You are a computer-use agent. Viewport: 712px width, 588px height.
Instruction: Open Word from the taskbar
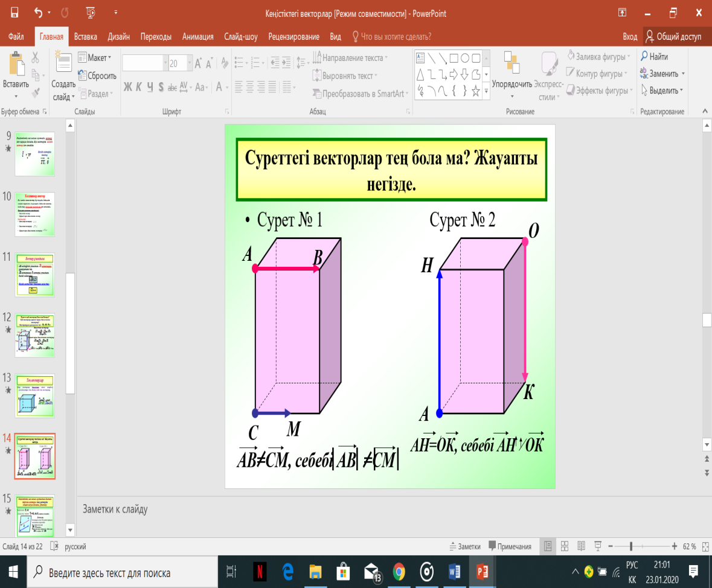tap(455, 571)
